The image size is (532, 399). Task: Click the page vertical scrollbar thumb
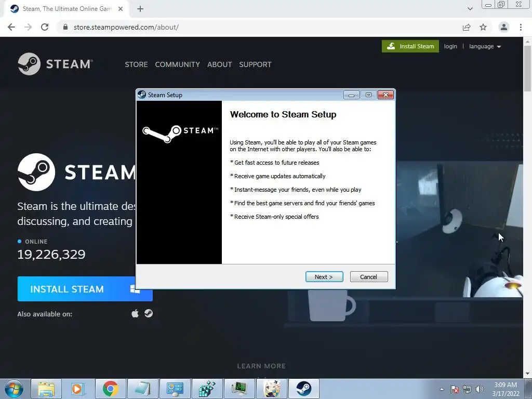[527, 68]
